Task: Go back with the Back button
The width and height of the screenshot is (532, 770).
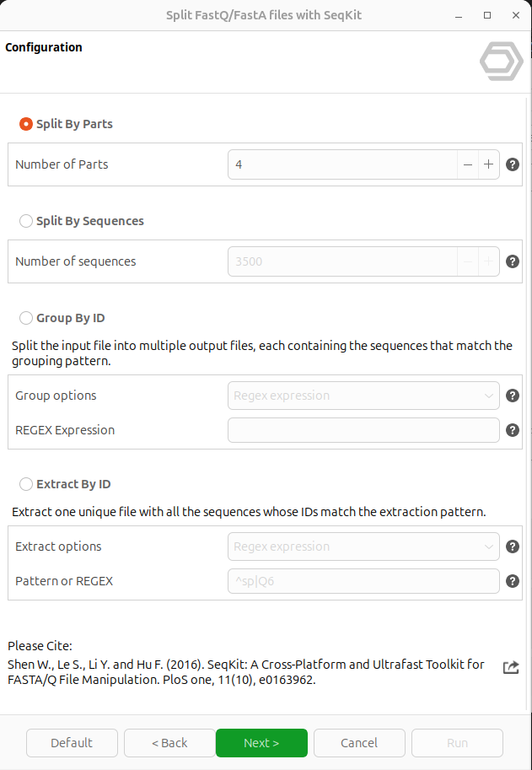Action: click(169, 743)
